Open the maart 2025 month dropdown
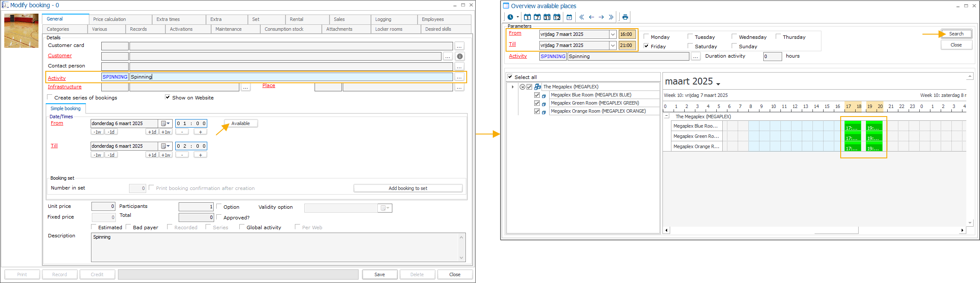Image resolution: width=980 pixels, height=283 pixels. point(718,84)
